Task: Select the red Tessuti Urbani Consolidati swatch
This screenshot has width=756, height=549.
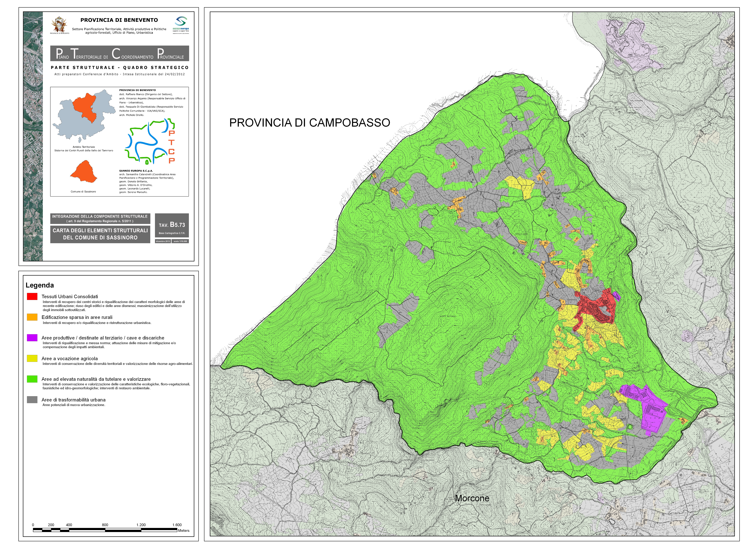Action: pyautogui.click(x=32, y=296)
